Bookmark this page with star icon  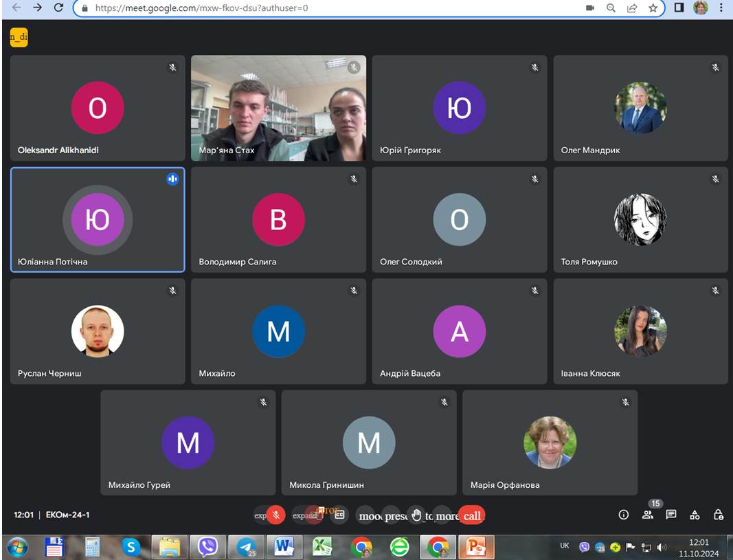point(653,8)
